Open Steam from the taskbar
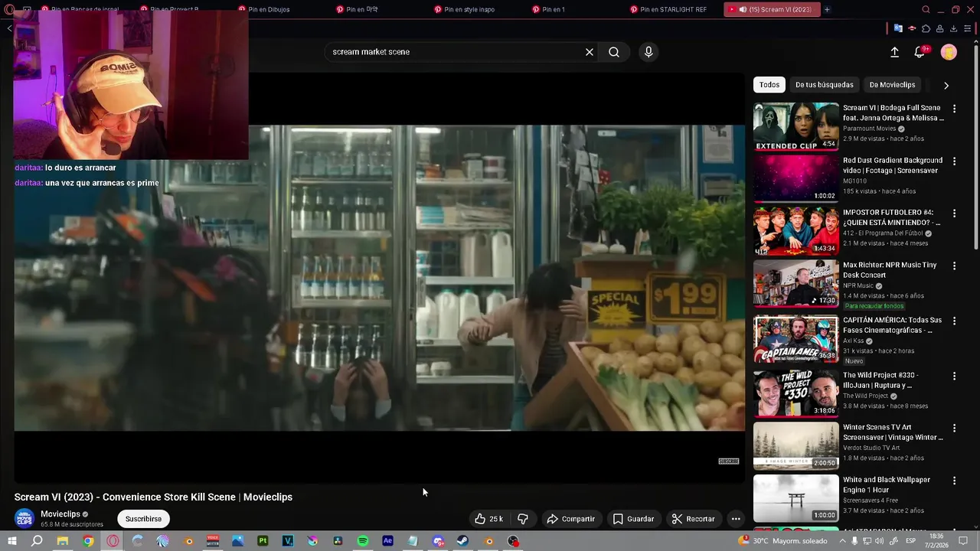The height and width of the screenshot is (551, 980). click(x=463, y=541)
